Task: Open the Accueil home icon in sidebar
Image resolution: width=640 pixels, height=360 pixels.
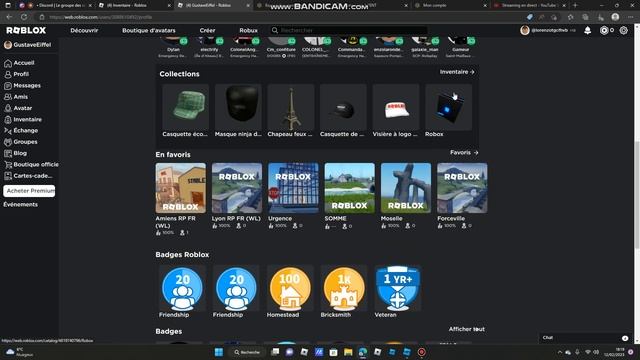Action: (8, 63)
